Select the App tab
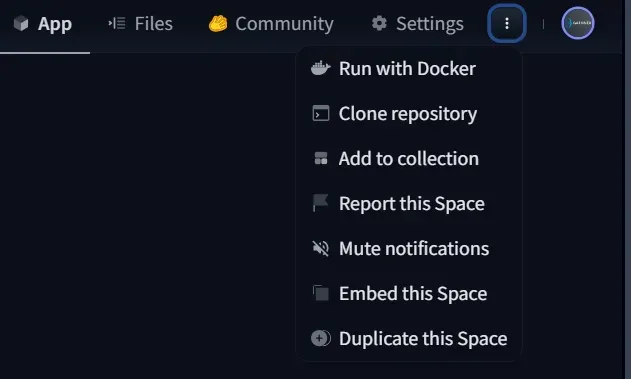Viewport: 631px width, 379px height. pos(43,23)
